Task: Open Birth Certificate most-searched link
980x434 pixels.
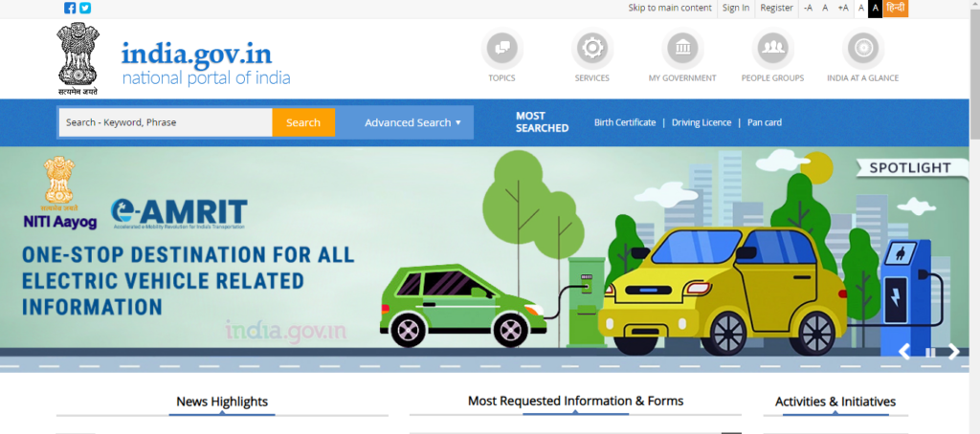Action: coord(625,122)
